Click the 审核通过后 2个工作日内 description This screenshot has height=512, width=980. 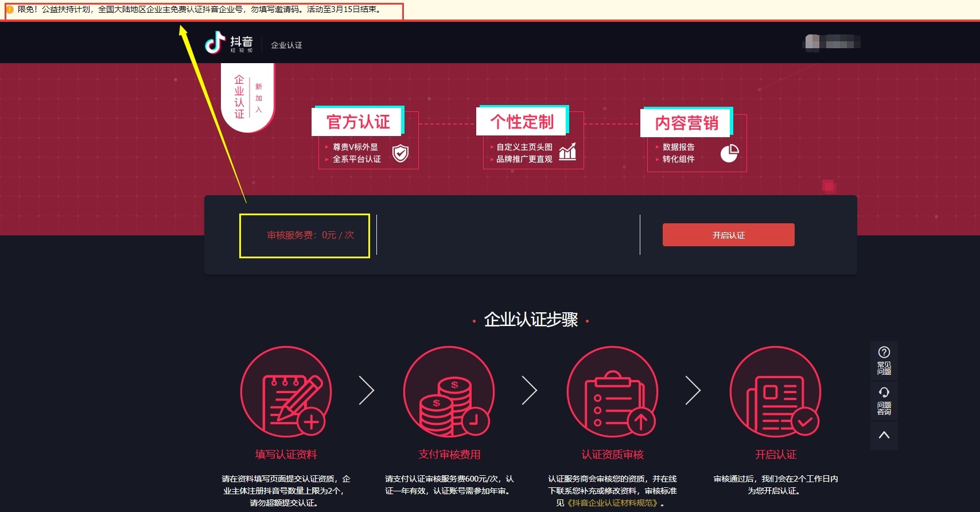[x=776, y=485]
